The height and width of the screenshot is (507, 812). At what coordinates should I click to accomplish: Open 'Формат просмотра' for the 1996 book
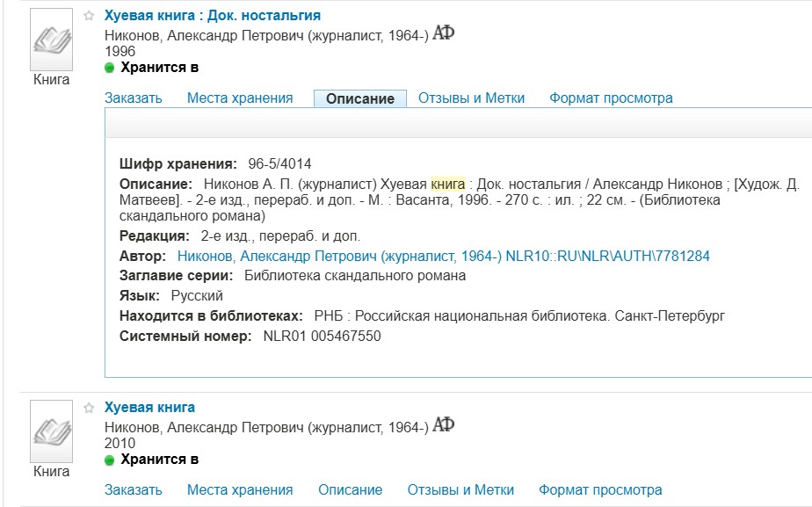(611, 98)
